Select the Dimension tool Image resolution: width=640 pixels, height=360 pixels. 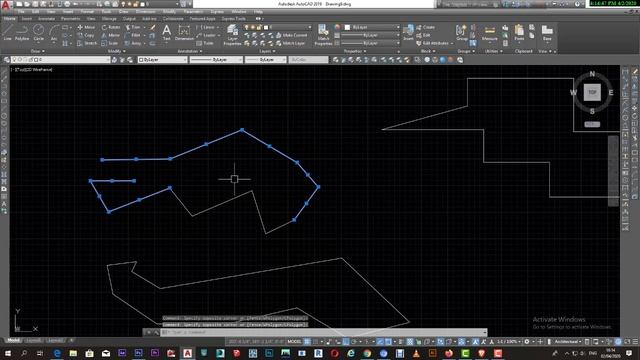(184, 32)
